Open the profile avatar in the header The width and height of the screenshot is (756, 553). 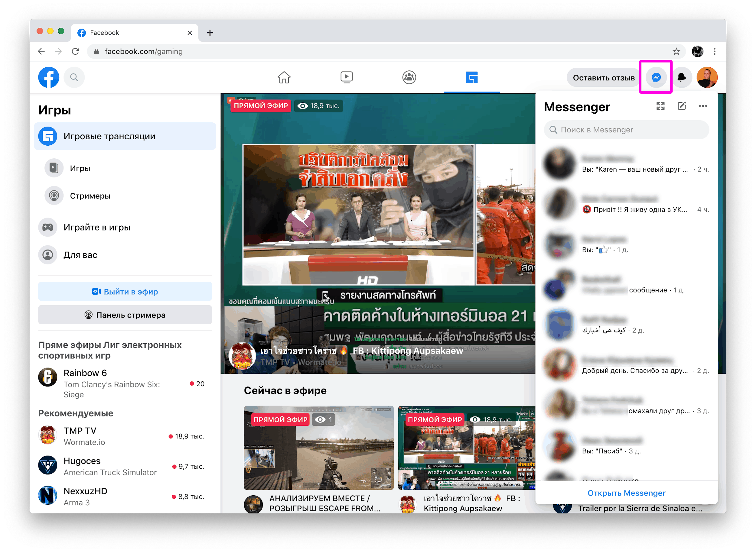[x=707, y=77]
